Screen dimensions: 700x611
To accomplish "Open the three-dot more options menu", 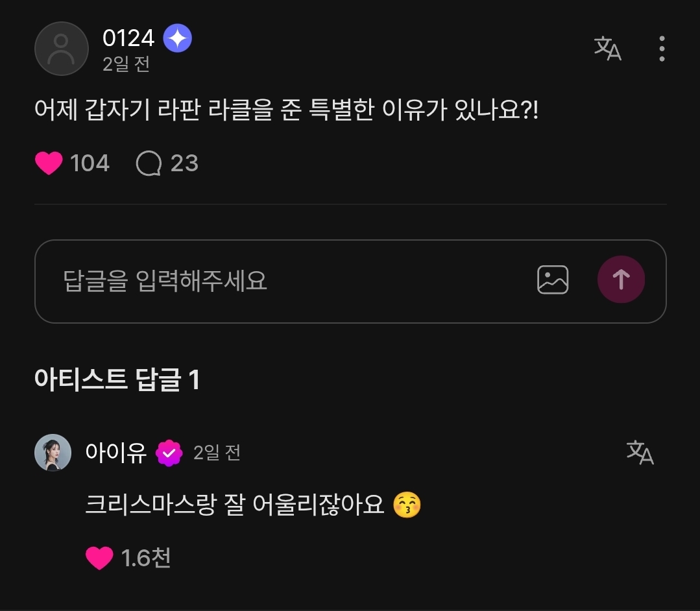I will (x=661, y=49).
